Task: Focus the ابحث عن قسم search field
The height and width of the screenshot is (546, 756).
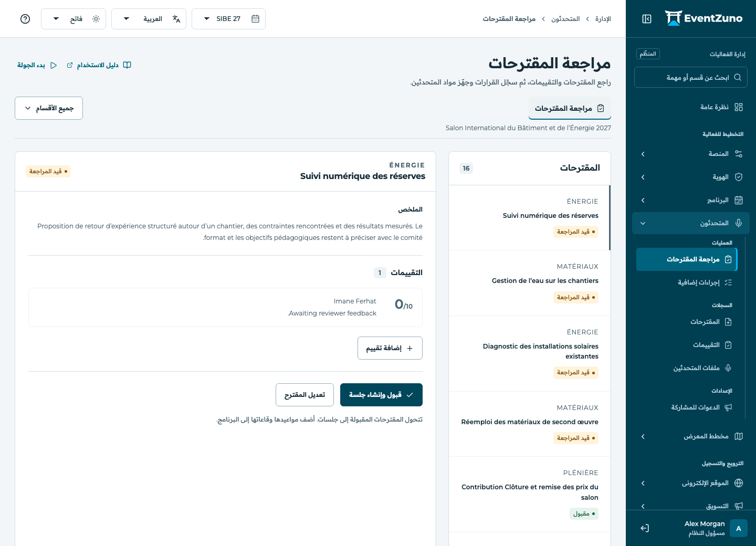Action: tap(691, 77)
